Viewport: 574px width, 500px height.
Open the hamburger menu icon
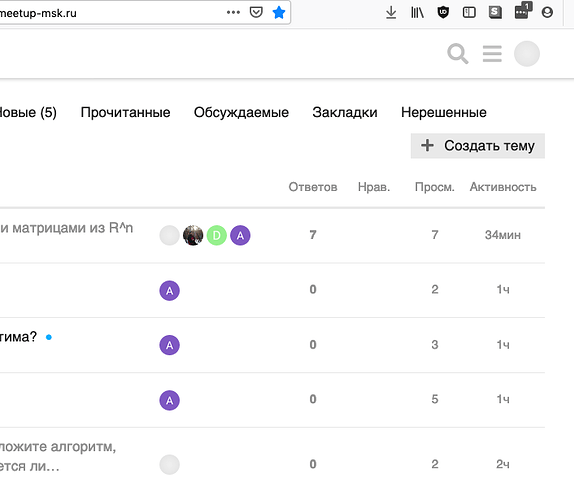(492, 54)
